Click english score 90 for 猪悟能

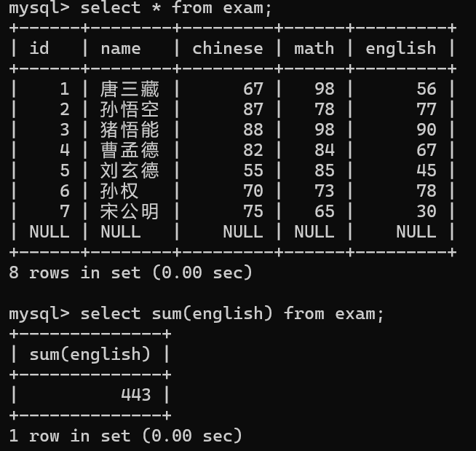(427, 130)
